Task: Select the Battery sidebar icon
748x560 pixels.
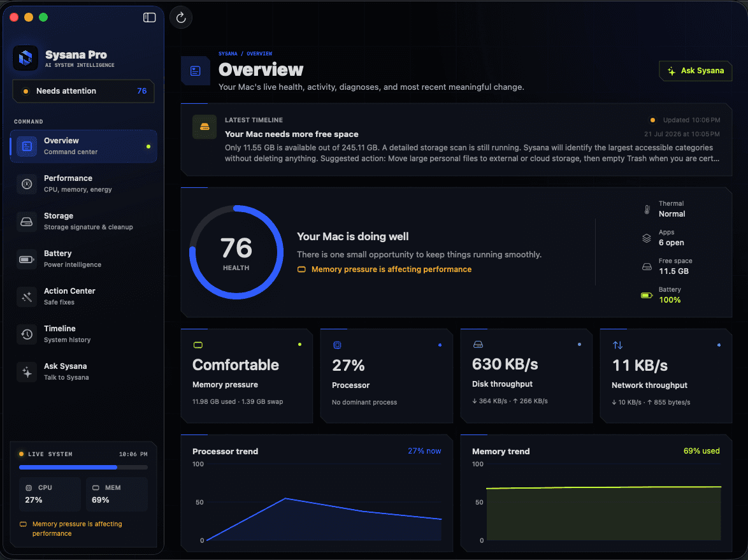Action: point(27,259)
